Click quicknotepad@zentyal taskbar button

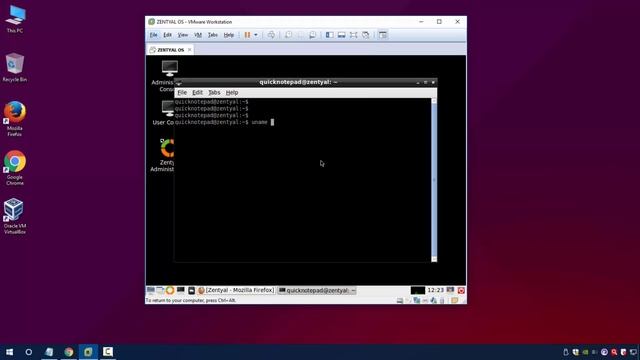[317, 290]
